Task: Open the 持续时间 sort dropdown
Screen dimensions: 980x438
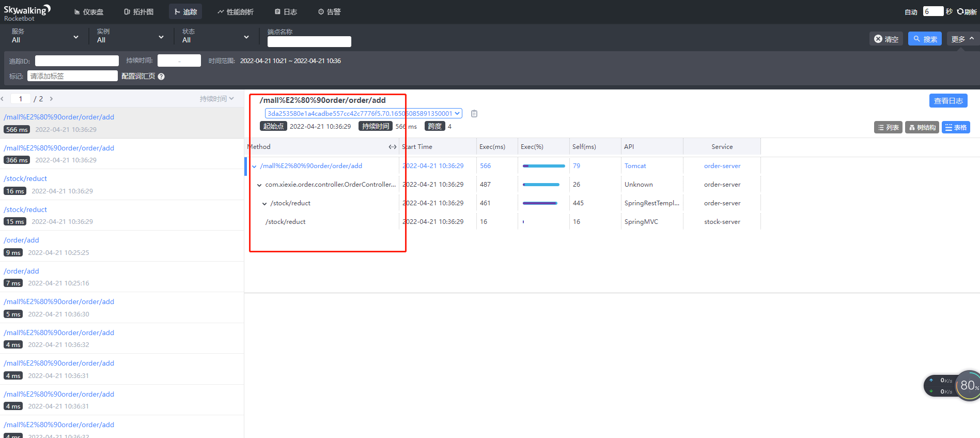Action: 217,99
